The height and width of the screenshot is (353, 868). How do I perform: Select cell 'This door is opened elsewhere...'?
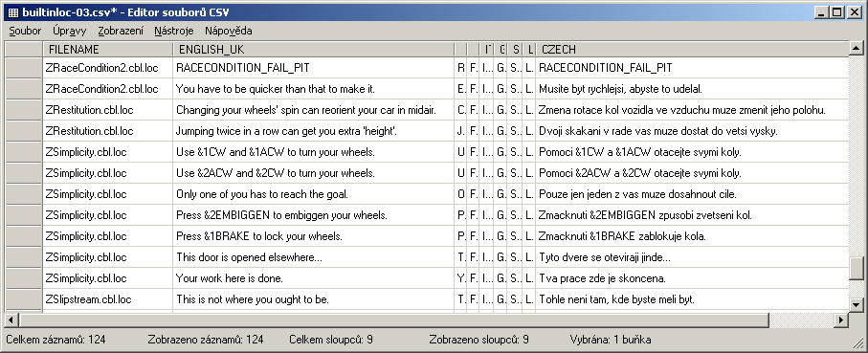pyautogui.click(x=313, y=256)
